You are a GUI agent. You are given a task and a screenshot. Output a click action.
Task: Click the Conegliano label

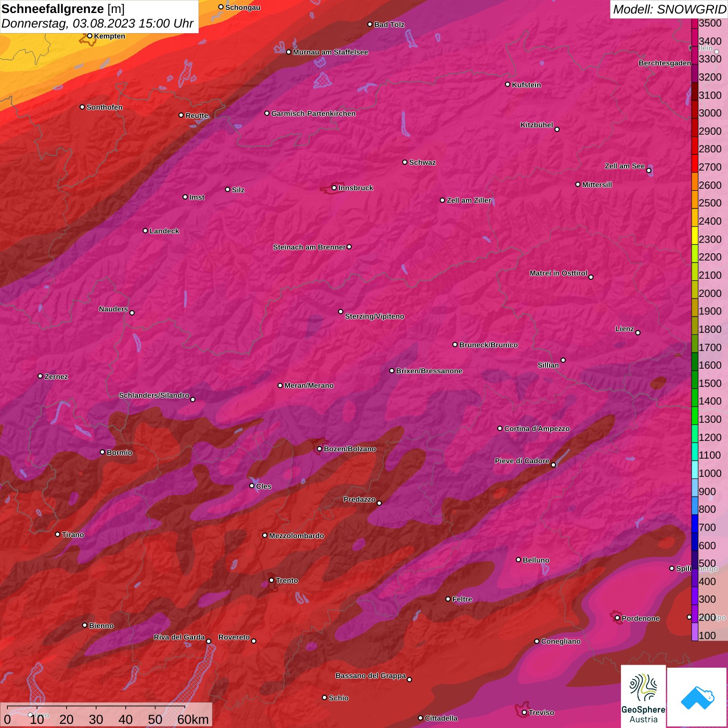pos(561,641)
